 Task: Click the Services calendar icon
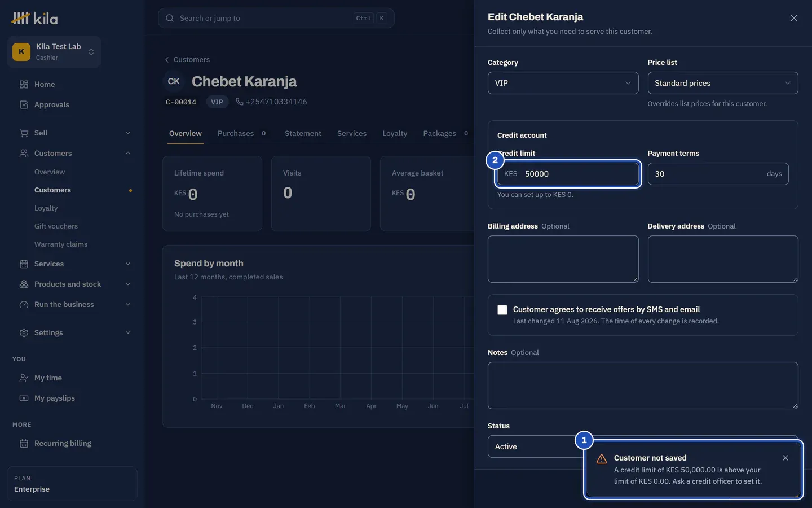(x=24, y=264)
